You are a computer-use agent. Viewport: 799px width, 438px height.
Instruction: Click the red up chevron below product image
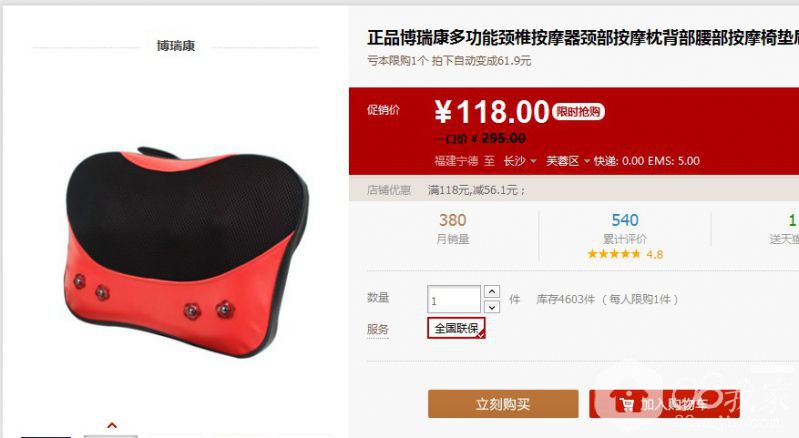[x=112, y=425]
